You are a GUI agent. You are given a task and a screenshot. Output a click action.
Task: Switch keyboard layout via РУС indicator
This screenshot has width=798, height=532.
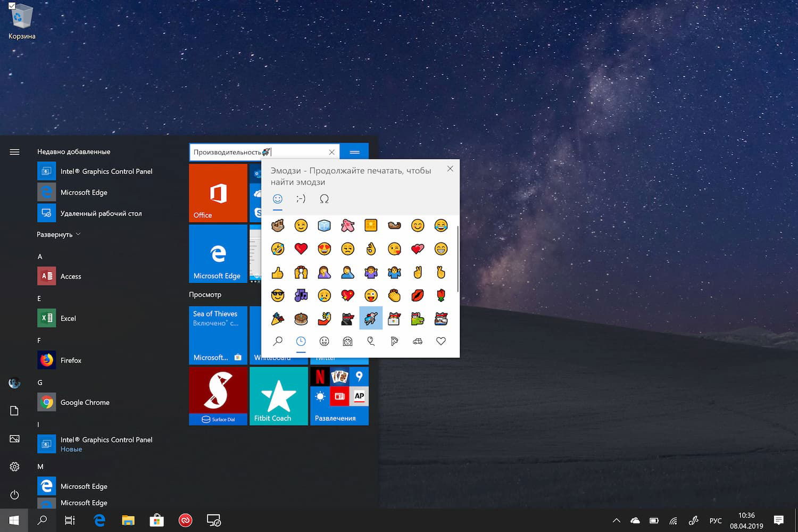[x=716, y=520]
